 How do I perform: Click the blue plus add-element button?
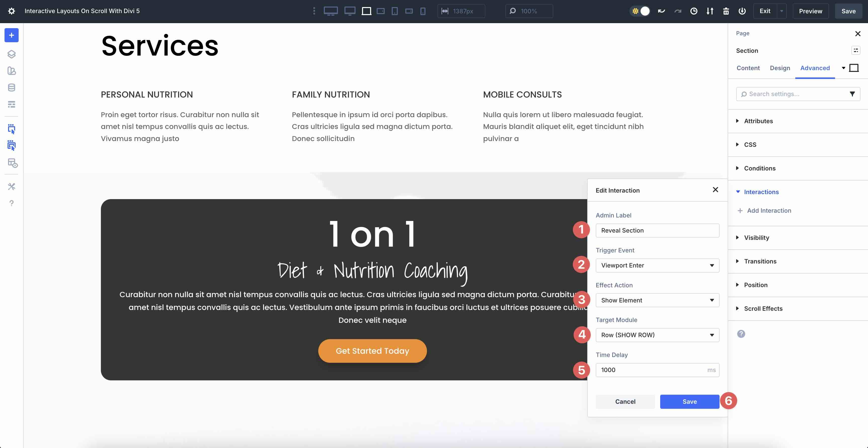(12, 35)
